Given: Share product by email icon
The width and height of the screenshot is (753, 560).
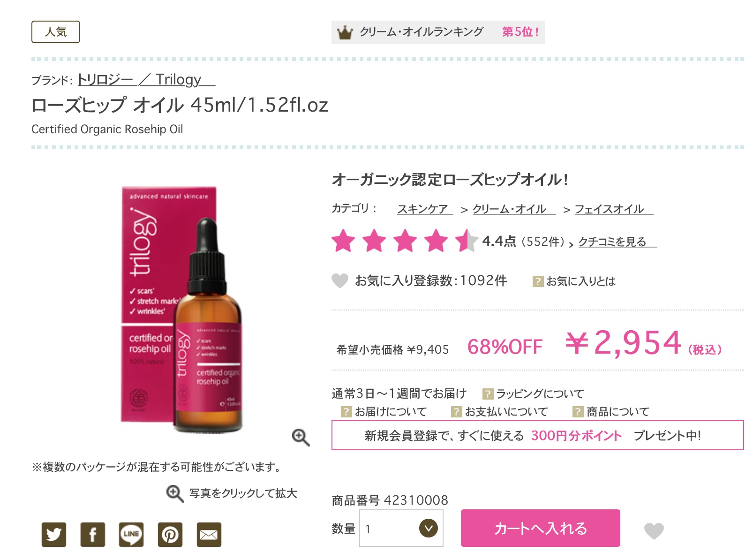Looking at the screenshot, I should 209,534.
